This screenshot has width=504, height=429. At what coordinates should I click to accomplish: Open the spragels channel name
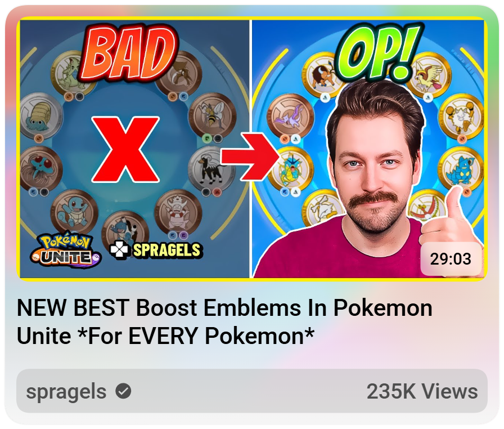66,391
